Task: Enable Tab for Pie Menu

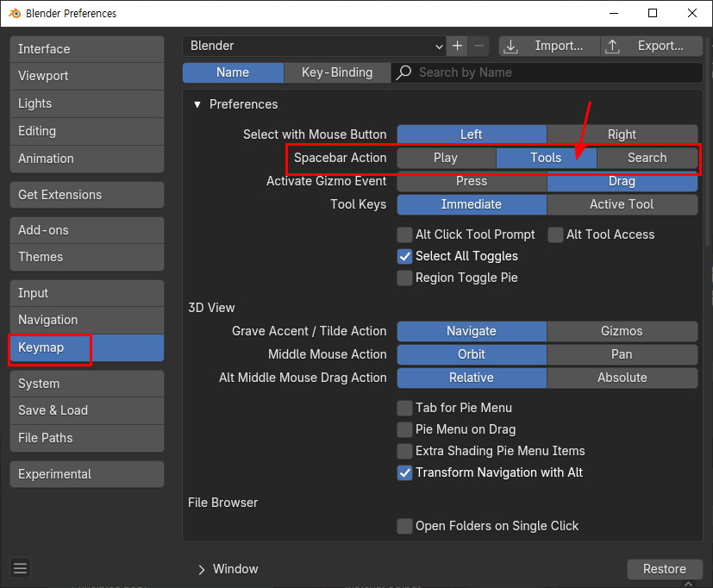Action: (404, 408)
